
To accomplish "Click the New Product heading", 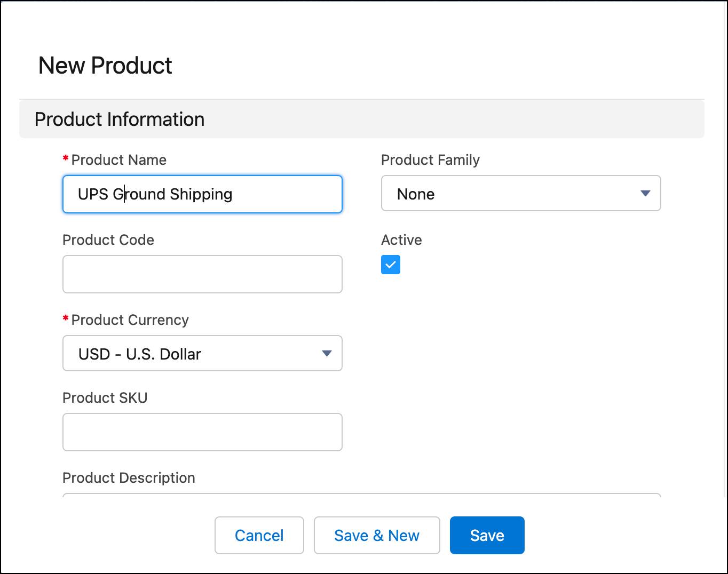I will [105, 66].
